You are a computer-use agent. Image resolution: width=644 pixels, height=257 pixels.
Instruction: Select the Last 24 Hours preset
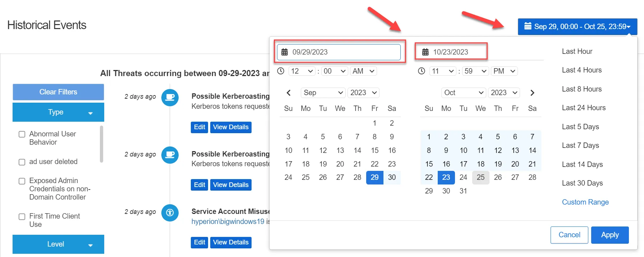(584, 108)
